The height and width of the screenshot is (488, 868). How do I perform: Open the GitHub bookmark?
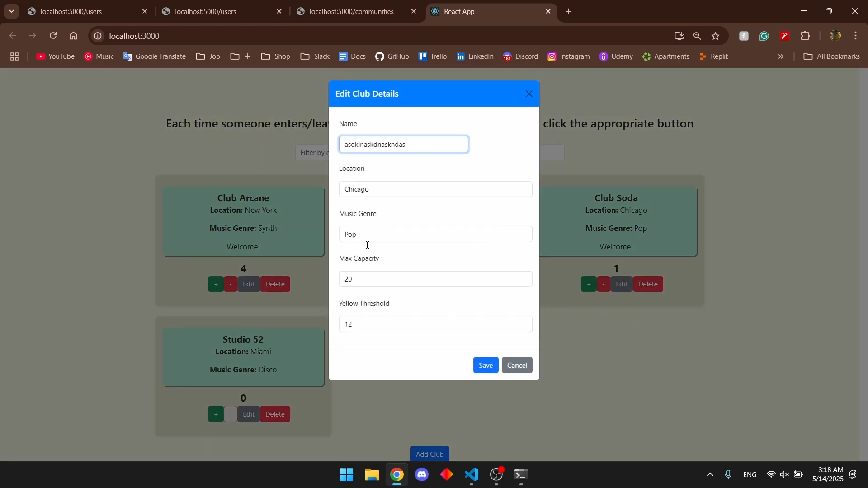coord(392,56)
